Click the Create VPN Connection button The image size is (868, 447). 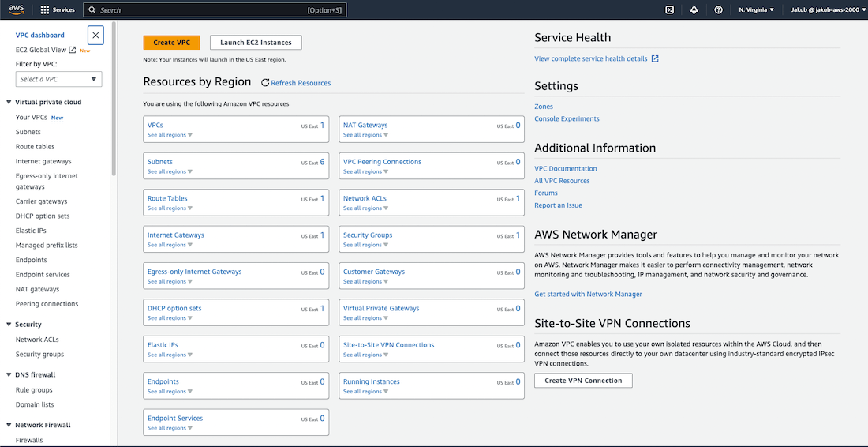pyautogui.click(x=583, y=381)
